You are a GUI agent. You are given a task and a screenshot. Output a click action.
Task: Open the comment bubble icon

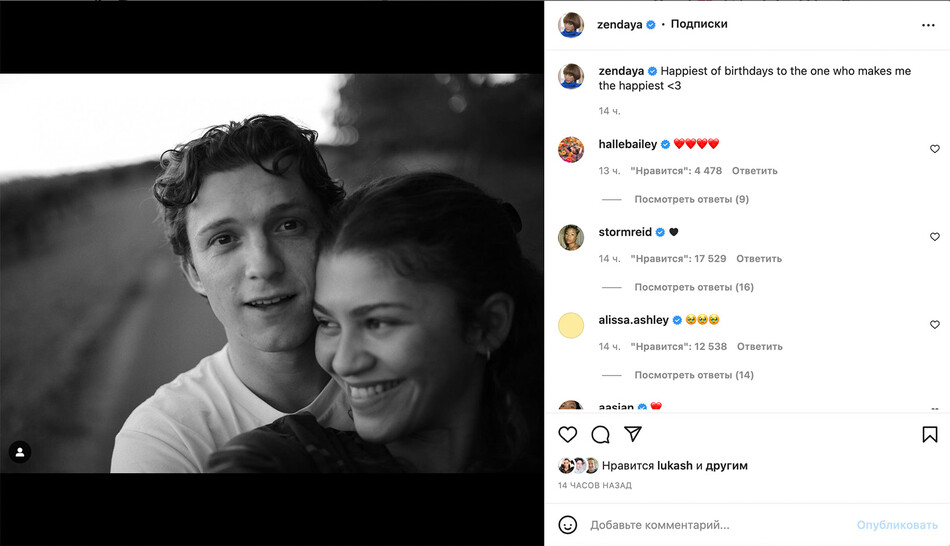[600, 434]
